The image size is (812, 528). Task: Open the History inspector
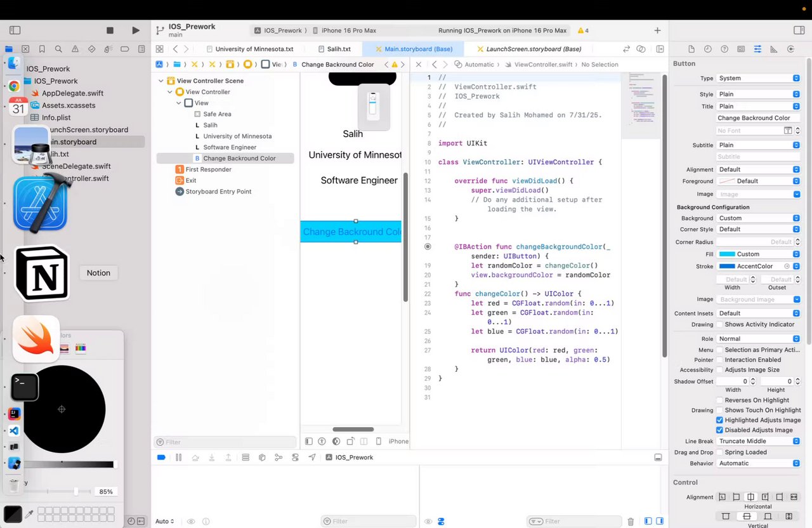707,49
